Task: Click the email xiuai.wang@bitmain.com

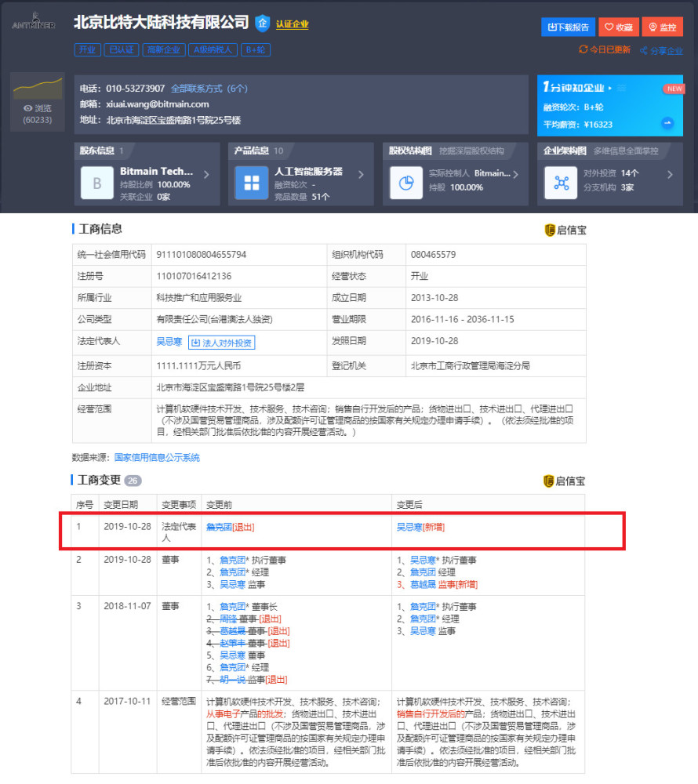Action: (x=158, y=104)
